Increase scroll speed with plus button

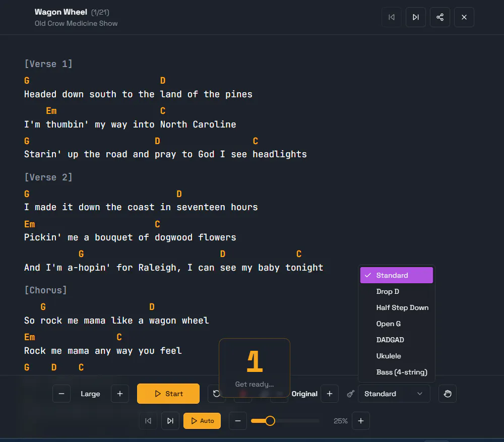(x=361, y=421)
